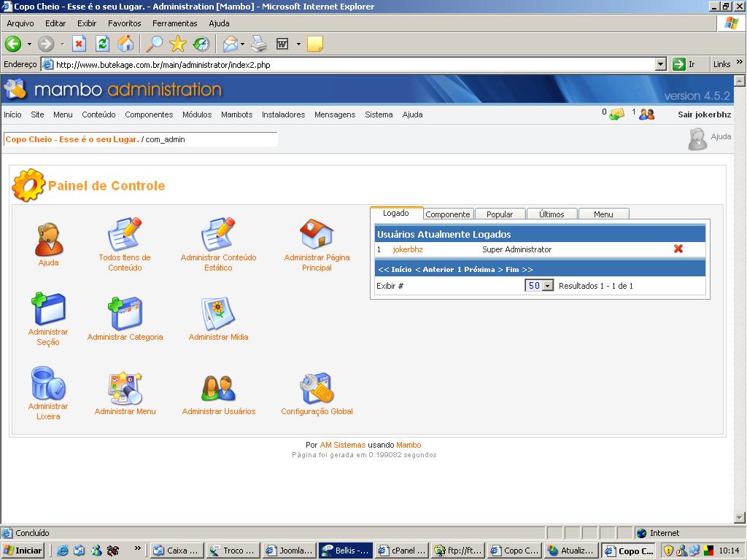Open Administrar Usuários icon
Image resolution: width=747 pixels, height=560 pixels.
tap(218, 388)
